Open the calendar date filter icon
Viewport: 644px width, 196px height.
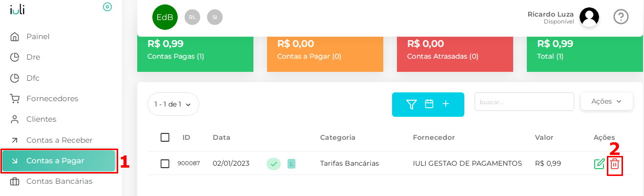(429, 104)
